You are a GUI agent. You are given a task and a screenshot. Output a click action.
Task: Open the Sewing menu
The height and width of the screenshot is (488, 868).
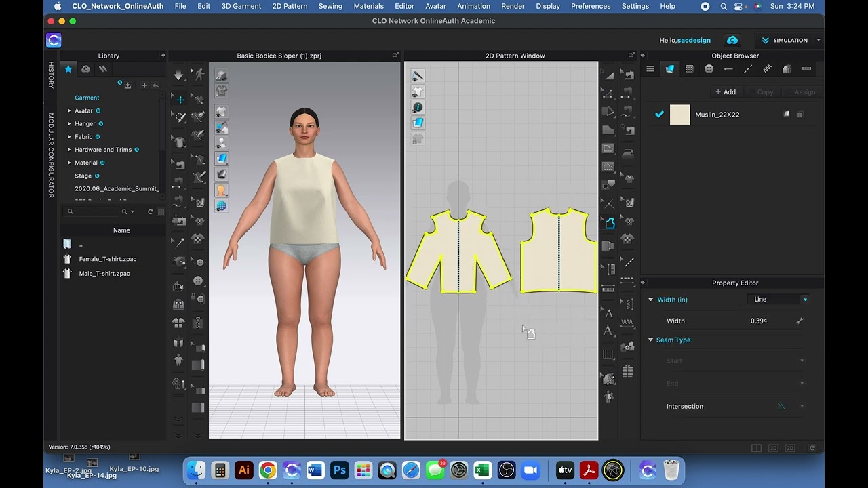330,6
